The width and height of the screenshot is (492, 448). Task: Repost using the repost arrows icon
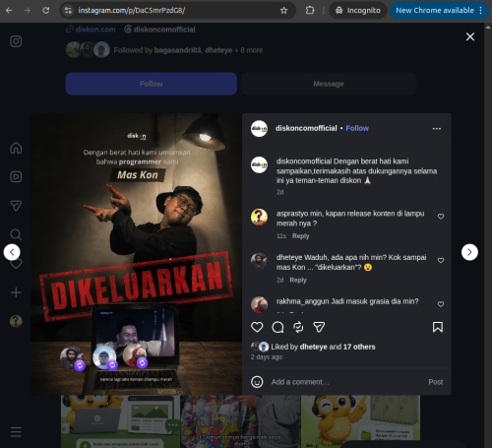[298, 327]
